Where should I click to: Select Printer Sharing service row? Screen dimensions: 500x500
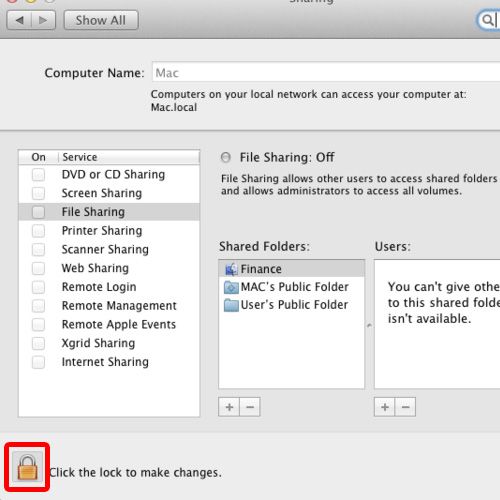pos(109,230)
